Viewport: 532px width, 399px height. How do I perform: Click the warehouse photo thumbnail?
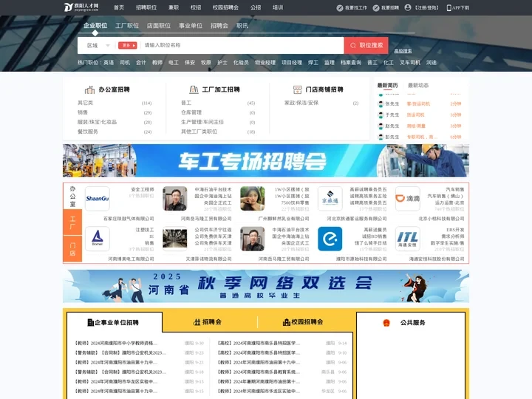coord(174,239)
